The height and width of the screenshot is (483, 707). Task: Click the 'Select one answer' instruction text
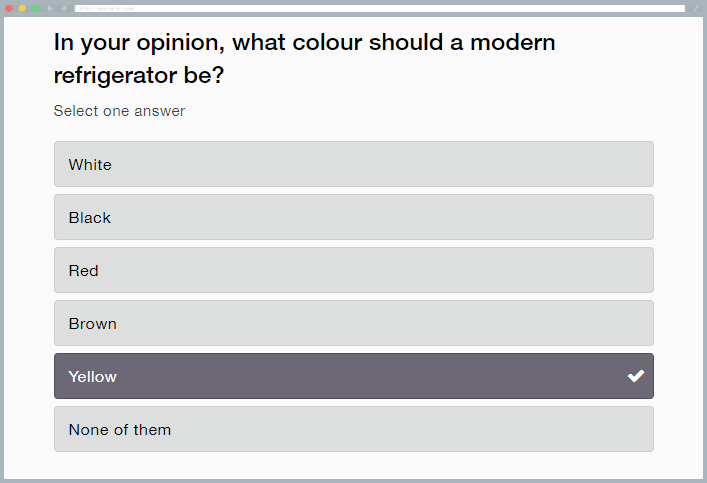click(119, 111)
